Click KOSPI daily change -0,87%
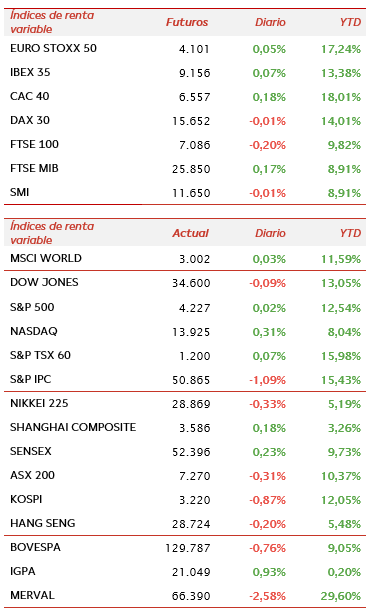 (x=267, y=500)
